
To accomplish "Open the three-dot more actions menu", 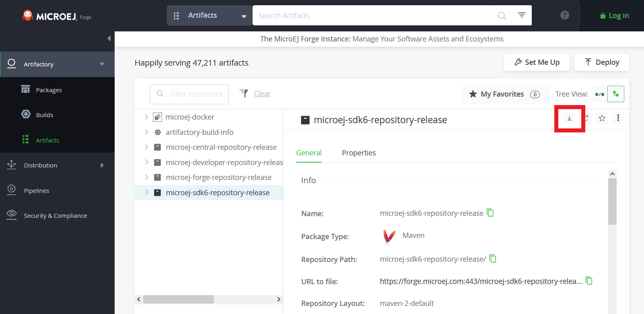I will pyautogui.click(x=618, y=118).
